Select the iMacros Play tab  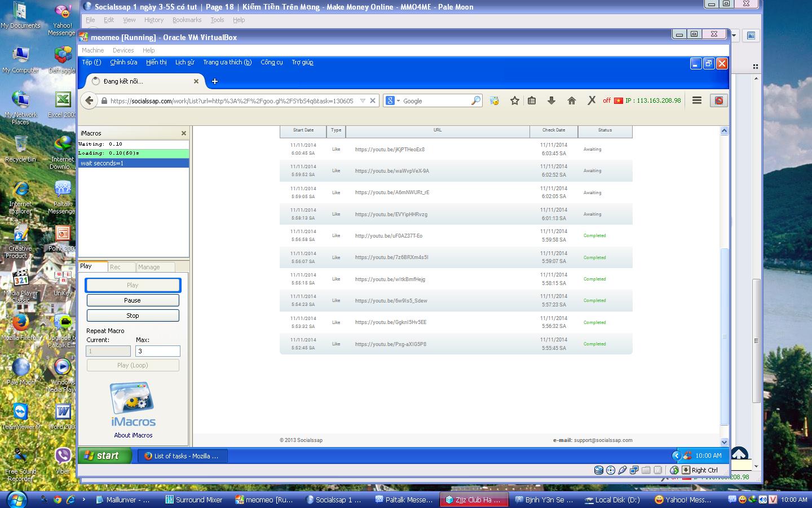pyautogui.click(x=93, y=266)
